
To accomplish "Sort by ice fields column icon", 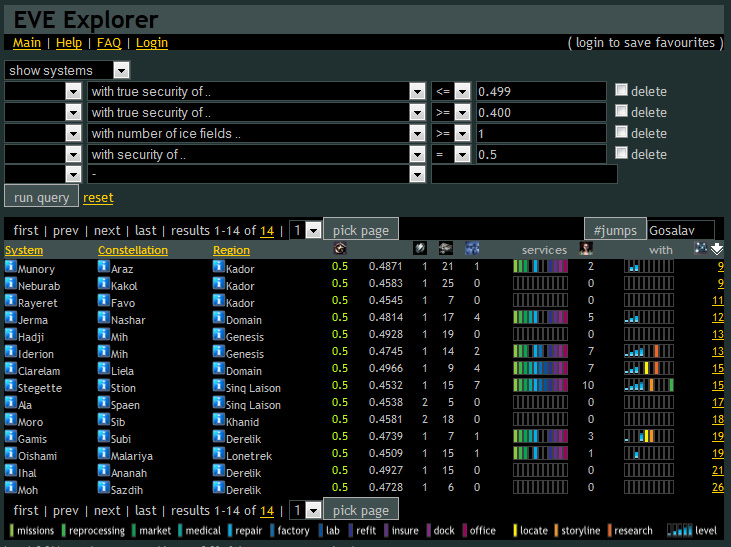I will [420, 249].
